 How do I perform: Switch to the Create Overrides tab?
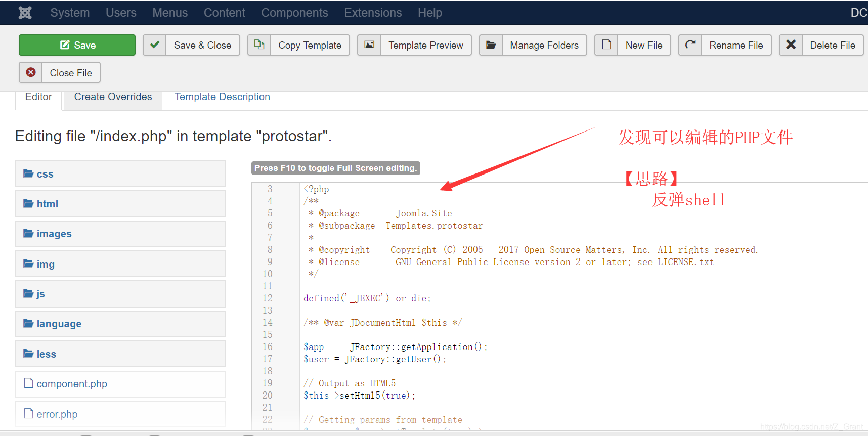click(x=113, y=97)
